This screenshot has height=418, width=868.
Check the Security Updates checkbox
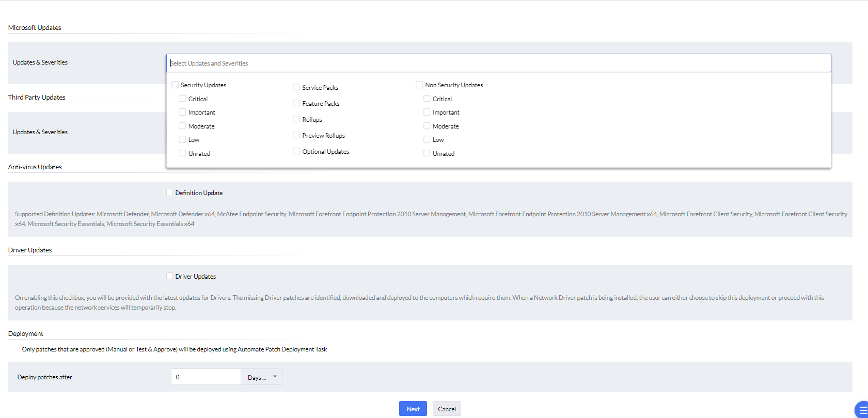click(176, 85)
